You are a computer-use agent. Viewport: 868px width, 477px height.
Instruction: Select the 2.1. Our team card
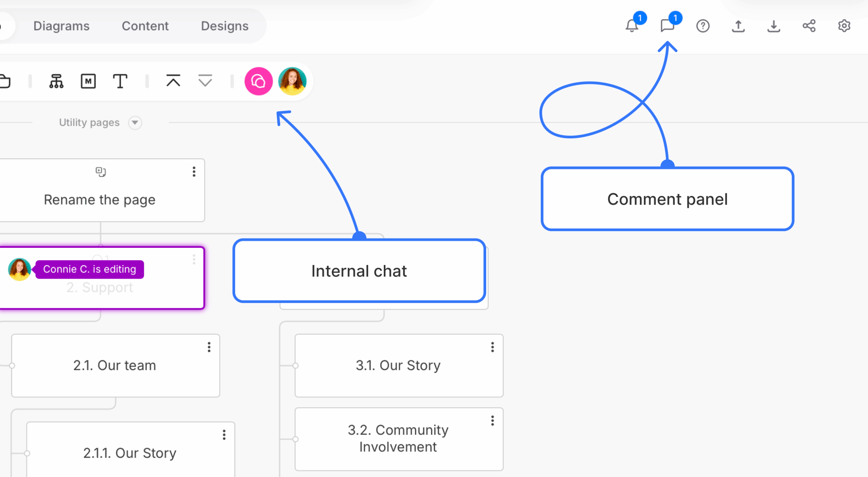pos(116,365)
